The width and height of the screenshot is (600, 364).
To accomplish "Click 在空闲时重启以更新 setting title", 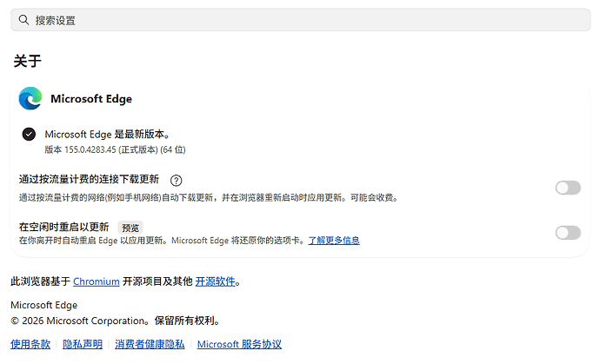I will pyautogui.click(x=63, y=227).
